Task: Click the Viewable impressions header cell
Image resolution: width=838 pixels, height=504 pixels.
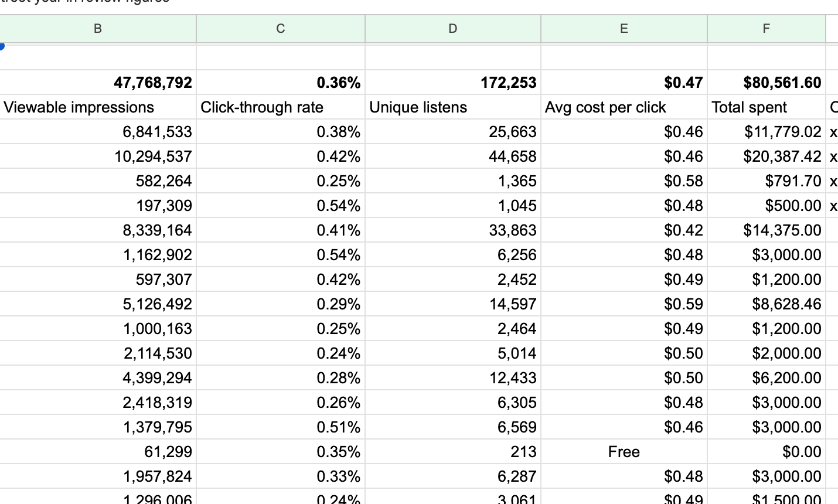Action: click(x=97, y=107)
